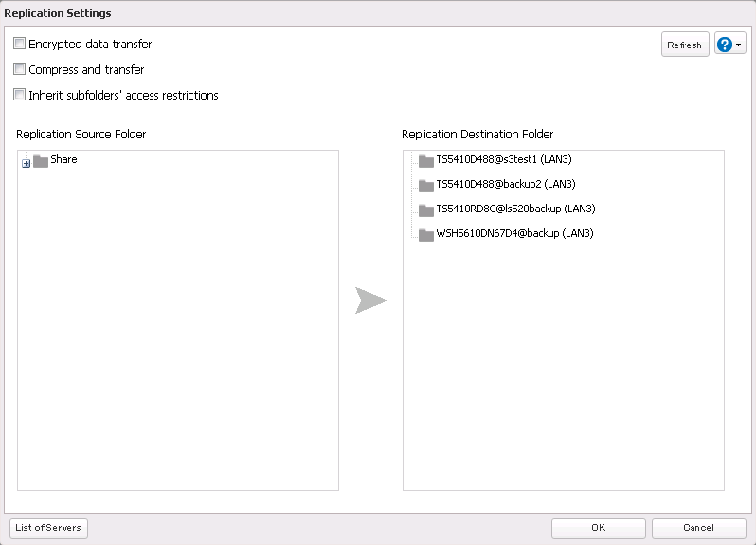Click OK to confirm replication settings
Viewport: 756px width, 545px height.
click(598, 528)
